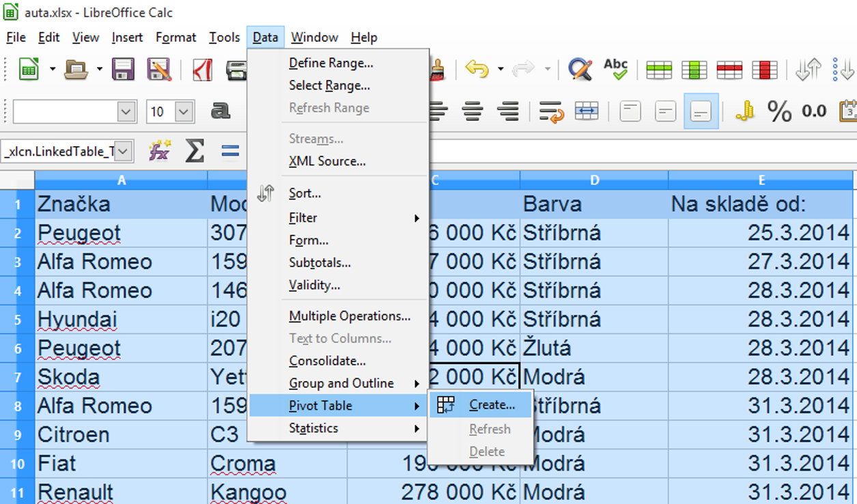Click the Save floppy disk icon
The width and height of the screenshot is (857, 504).
coord(123,69)
